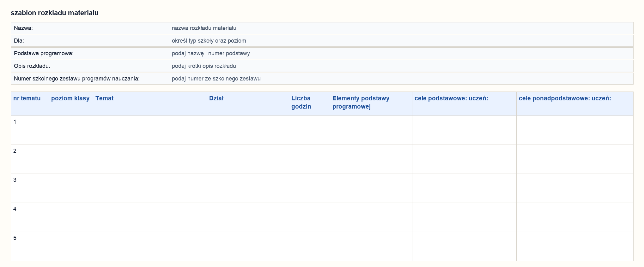Click topic number 1 in the table
644x267 pixels.
(x=15, y=122)
